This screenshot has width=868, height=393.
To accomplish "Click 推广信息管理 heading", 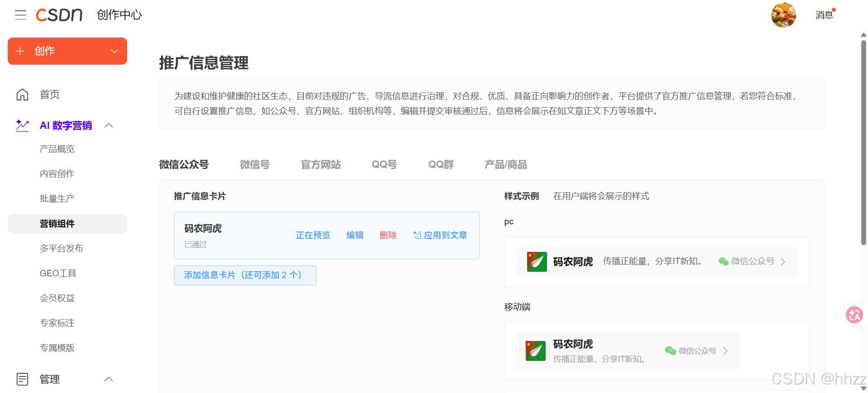I will pyautogui.click(x=204, y=63).
